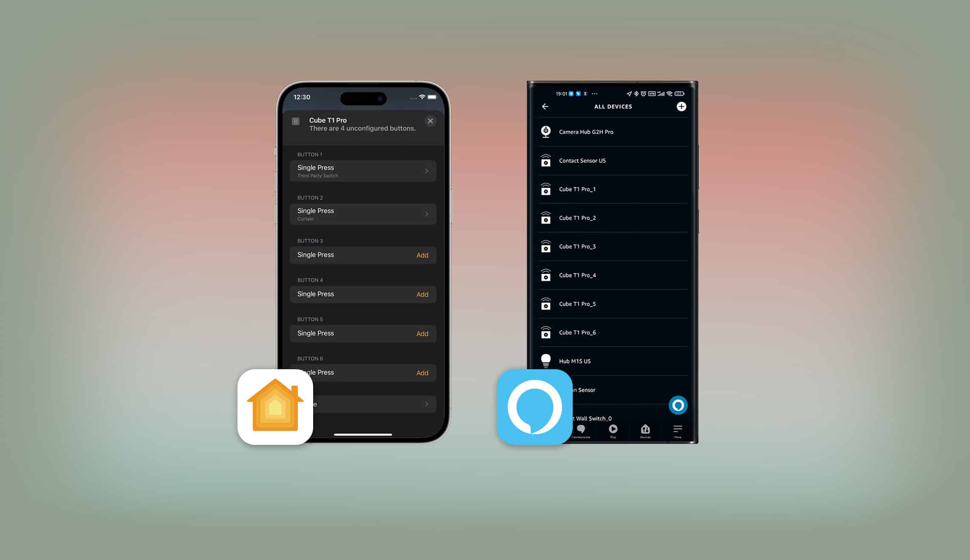Tap the Contact Sensor US device icon

click(546, 160)
